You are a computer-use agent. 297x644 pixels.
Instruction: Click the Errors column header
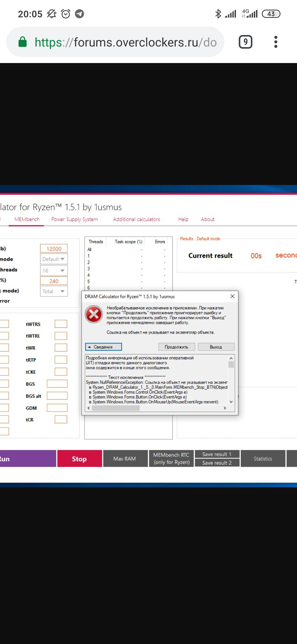pyautogui.click(x=160, y=242)
